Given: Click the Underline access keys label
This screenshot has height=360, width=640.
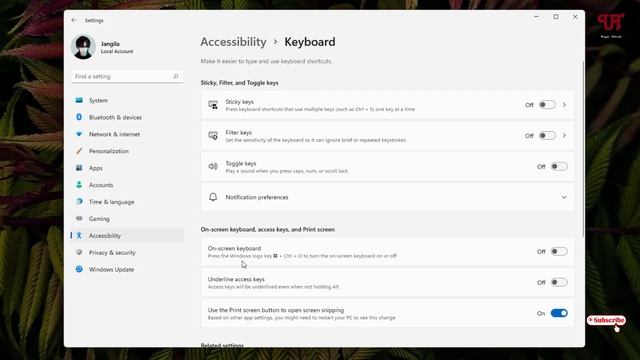Looking at the screenshot, I should pos(236,279).
